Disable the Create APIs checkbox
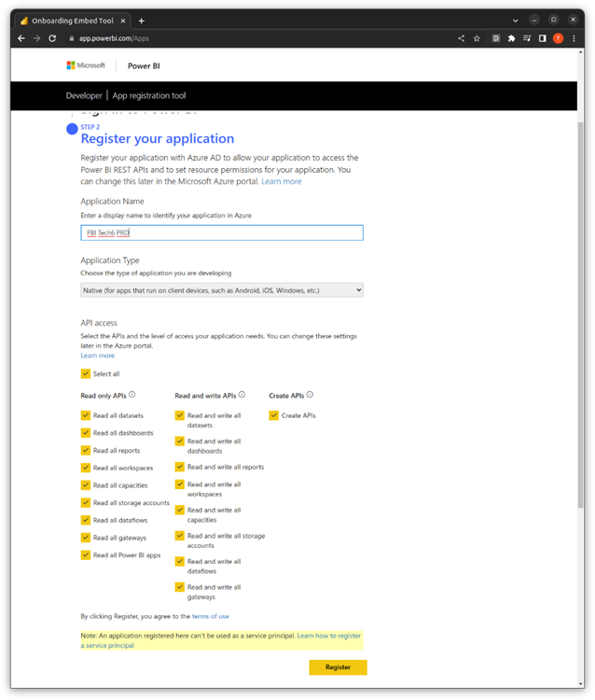 tap(274, 415)
